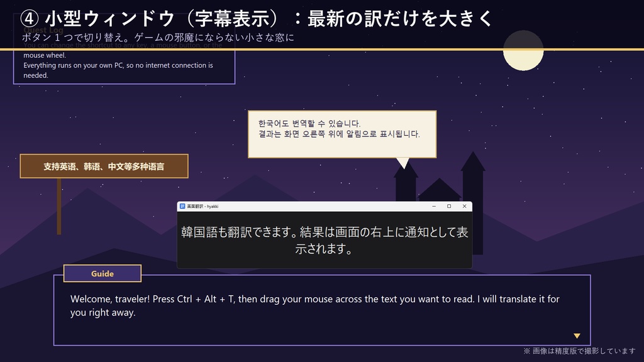Minimize the 画面翻訳 - hyakki window

coord(434,206)
